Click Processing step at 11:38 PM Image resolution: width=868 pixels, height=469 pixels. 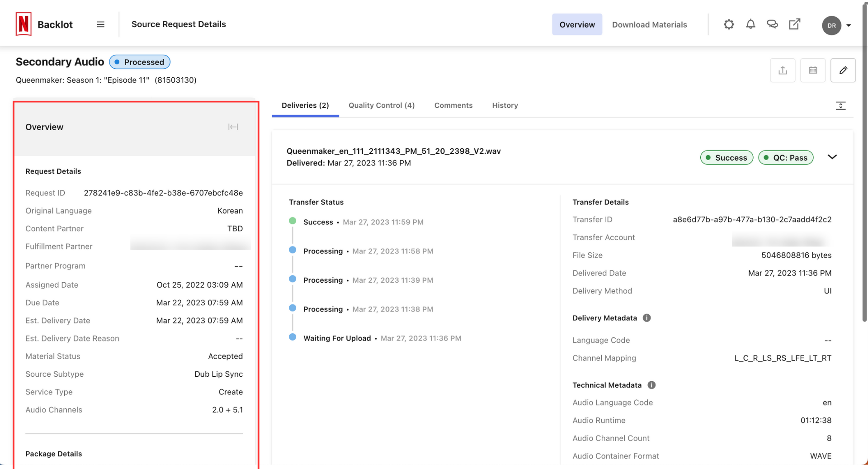pyautogui.click(x=323, y=309)
